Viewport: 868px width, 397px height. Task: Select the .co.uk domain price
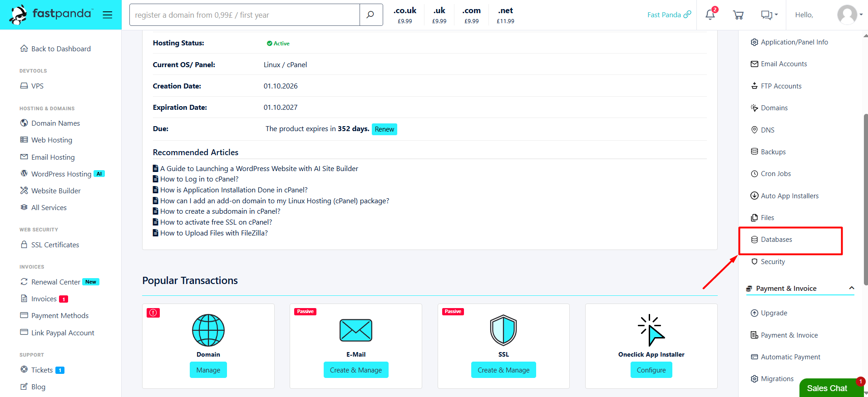point(404,15)
